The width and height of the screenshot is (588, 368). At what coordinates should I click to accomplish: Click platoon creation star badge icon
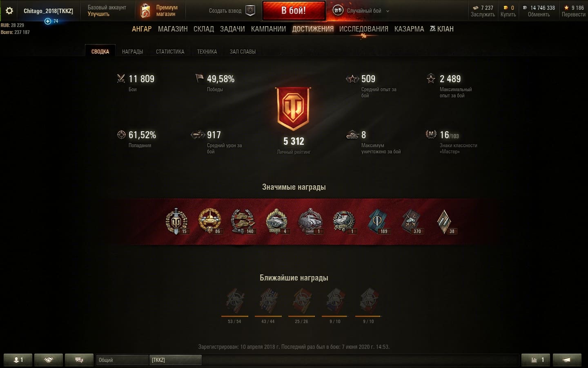coord(250,11)
